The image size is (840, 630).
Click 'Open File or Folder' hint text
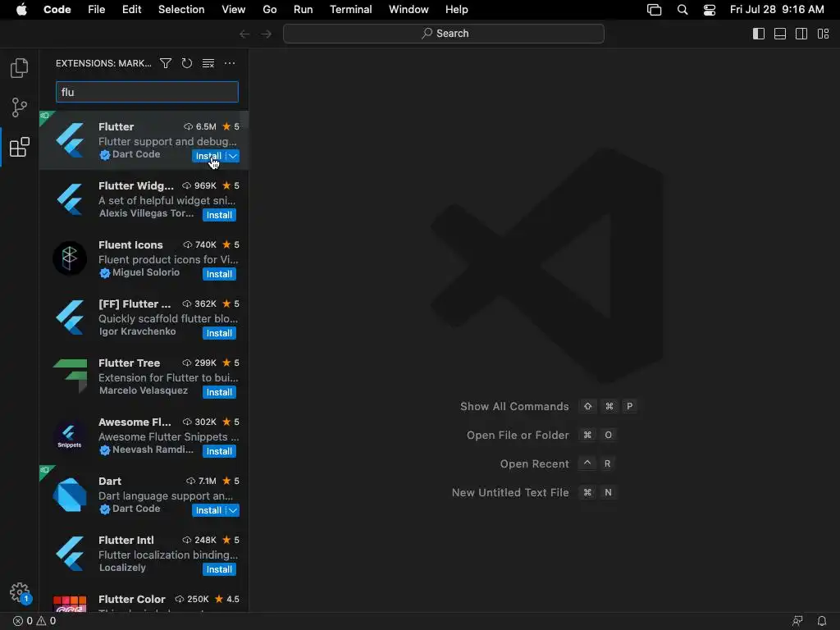518,435
